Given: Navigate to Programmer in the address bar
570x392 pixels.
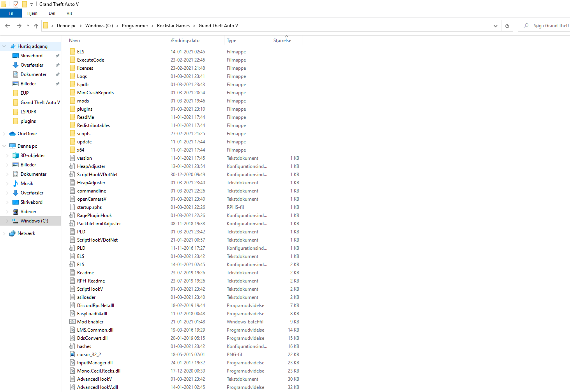Looking at the screenshot, I should click(x=135, y=26).
